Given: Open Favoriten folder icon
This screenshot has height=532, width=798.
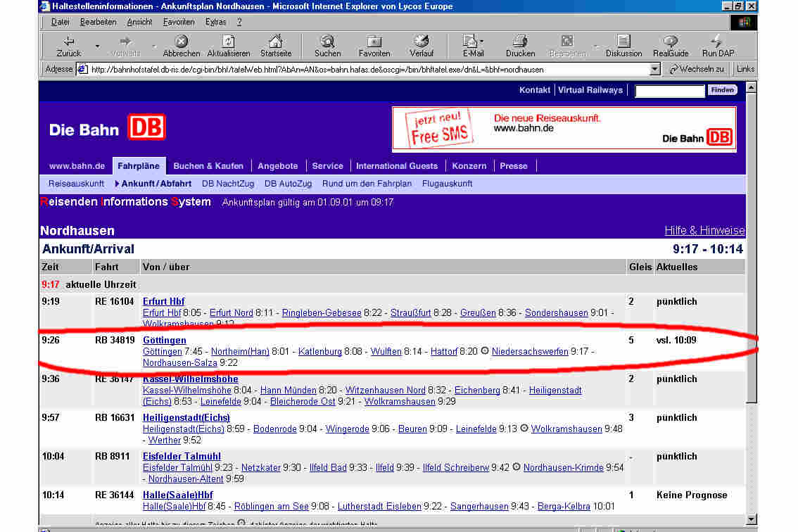Looking at the screenshot, I should tap(374, 41).
